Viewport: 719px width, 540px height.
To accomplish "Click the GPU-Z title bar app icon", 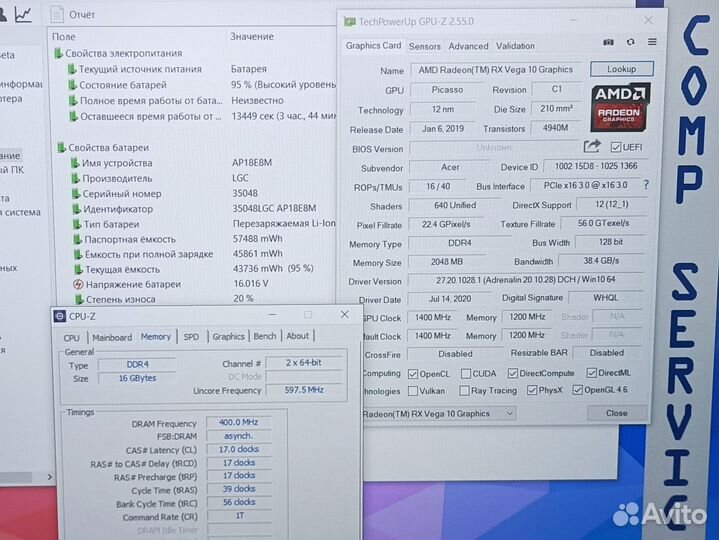I will (350, 22).
